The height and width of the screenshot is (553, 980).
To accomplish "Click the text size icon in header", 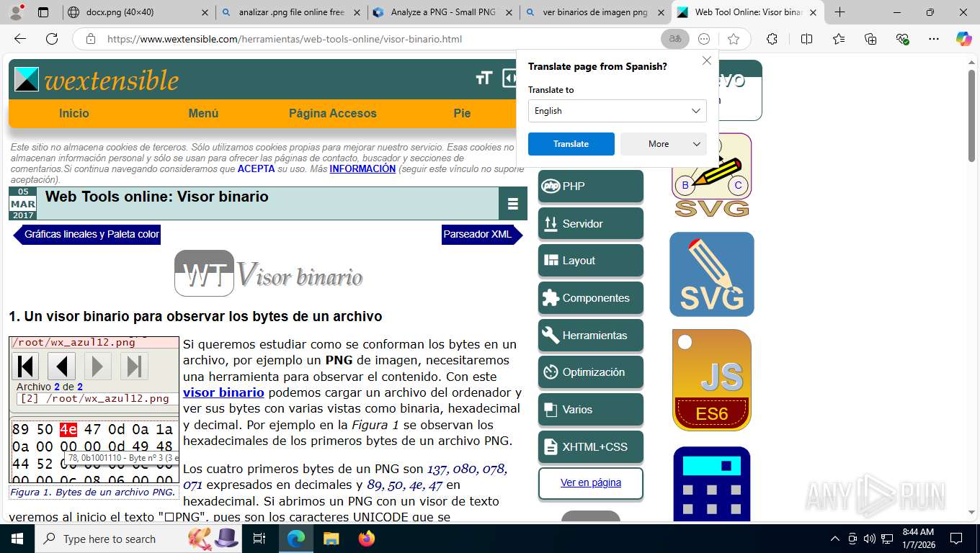I will 484,78.
